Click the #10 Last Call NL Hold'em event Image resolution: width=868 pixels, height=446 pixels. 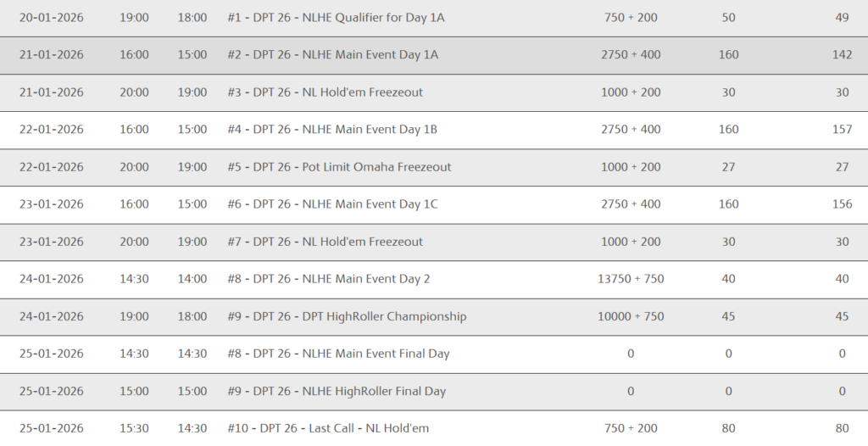328,428
